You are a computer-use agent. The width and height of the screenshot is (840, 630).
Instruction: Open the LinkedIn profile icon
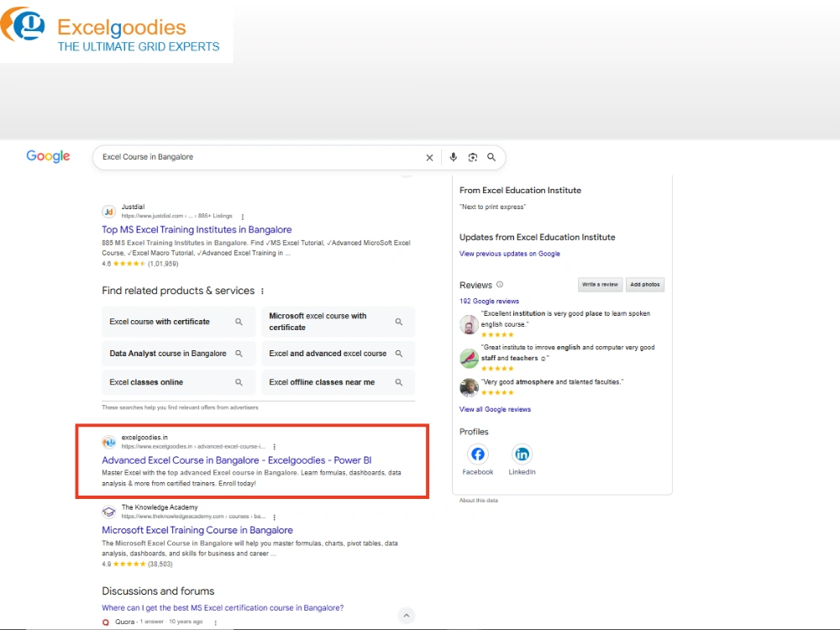click(x=522, y=454)
